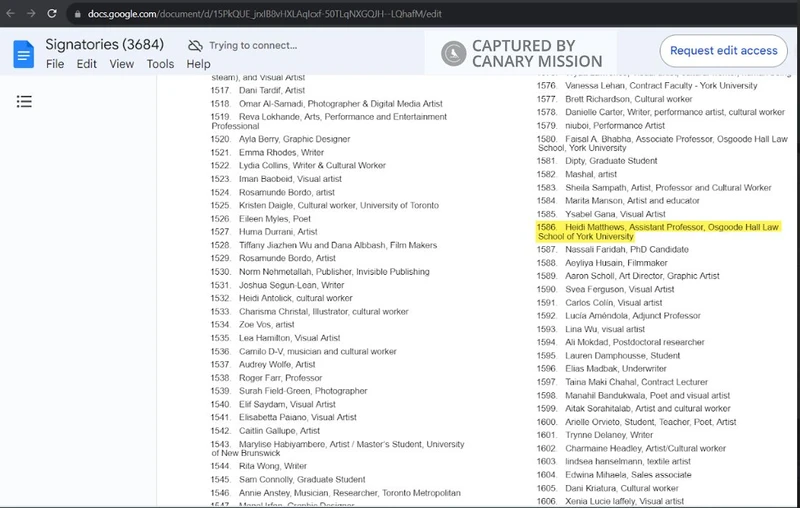Image resolution: width=800 pixels, height=508 pixels.
Task: Expand the Tools menu
Action: pyautogui.click(x=160, y=64)
